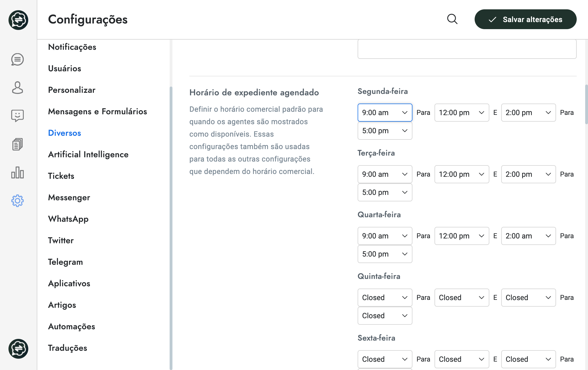Open Terça-feira 9:00 am dropdown
588x370 pixels.
click(385, 174)
